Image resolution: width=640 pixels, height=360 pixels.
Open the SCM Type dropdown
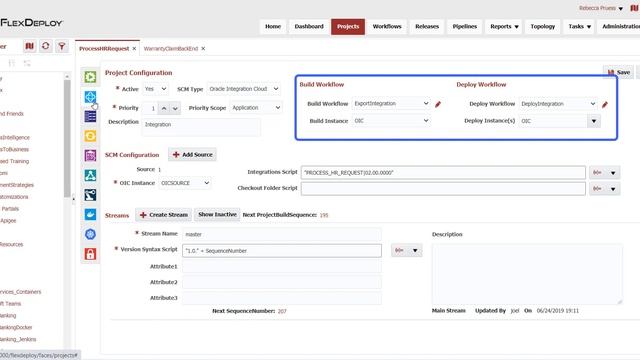click(243, 89)
